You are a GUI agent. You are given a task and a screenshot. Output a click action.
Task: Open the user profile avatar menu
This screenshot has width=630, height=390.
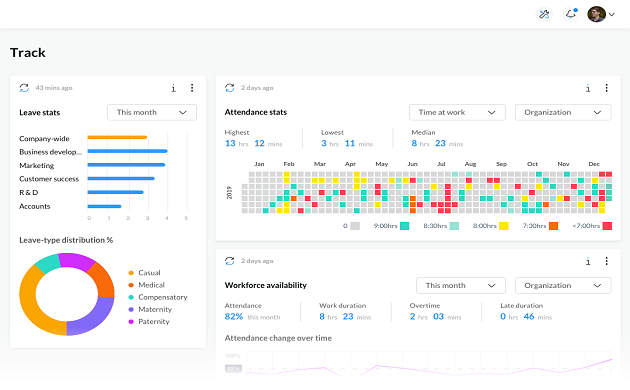point(601,14)
